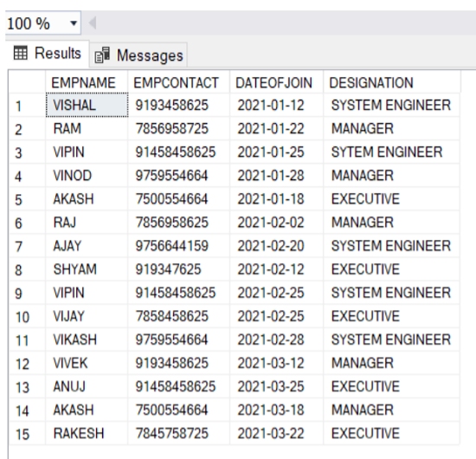Select the SHYAM name cell
The height and width of the screenshot is (459, 476).
(x=87, y=269)
